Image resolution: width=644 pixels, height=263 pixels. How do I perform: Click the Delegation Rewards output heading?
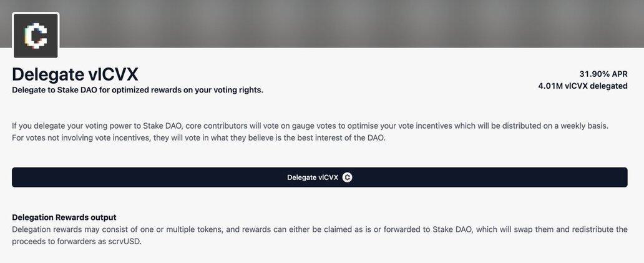pos(64,217)
